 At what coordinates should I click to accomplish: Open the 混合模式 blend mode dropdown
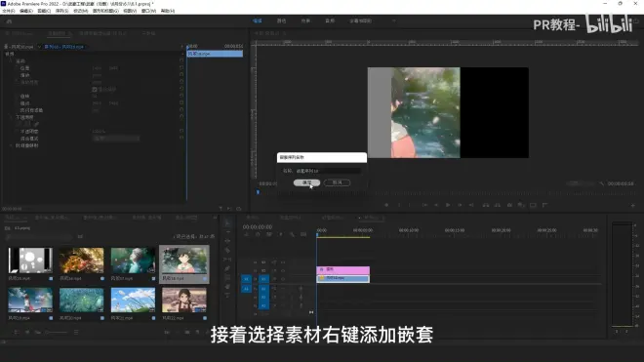(116, 139)
